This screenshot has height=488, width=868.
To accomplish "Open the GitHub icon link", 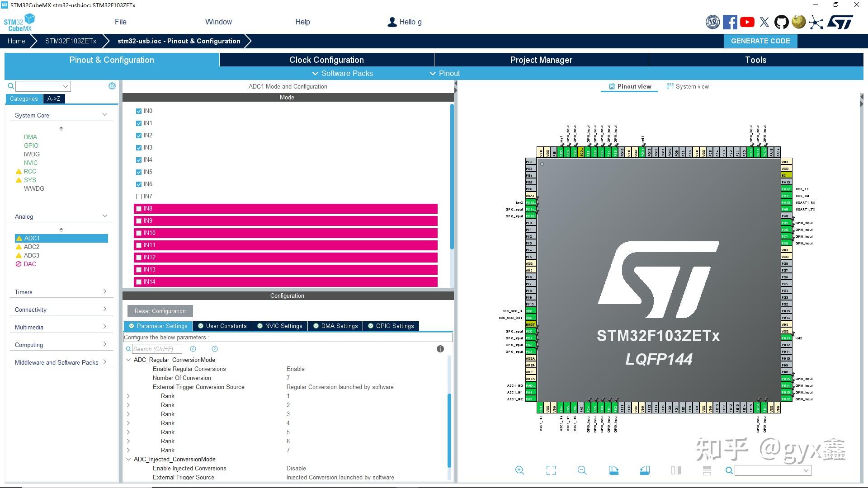I will coord(781,22).
